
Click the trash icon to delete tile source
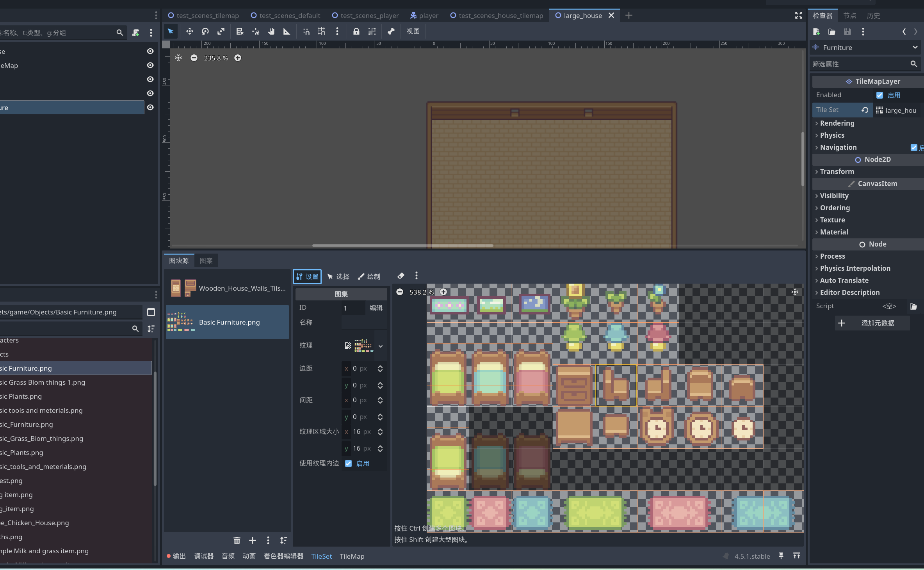(x=237, y=540)
